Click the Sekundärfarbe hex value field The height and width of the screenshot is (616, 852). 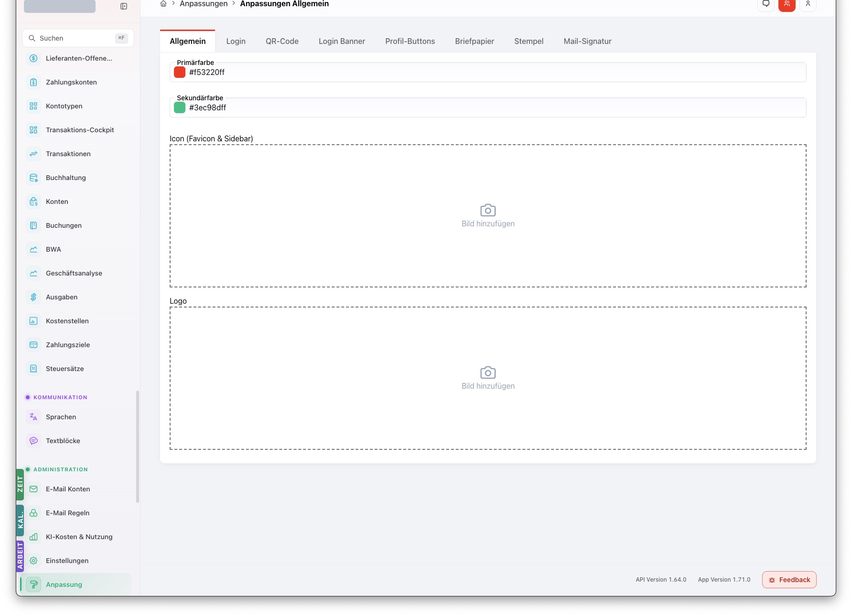point(488,107)
